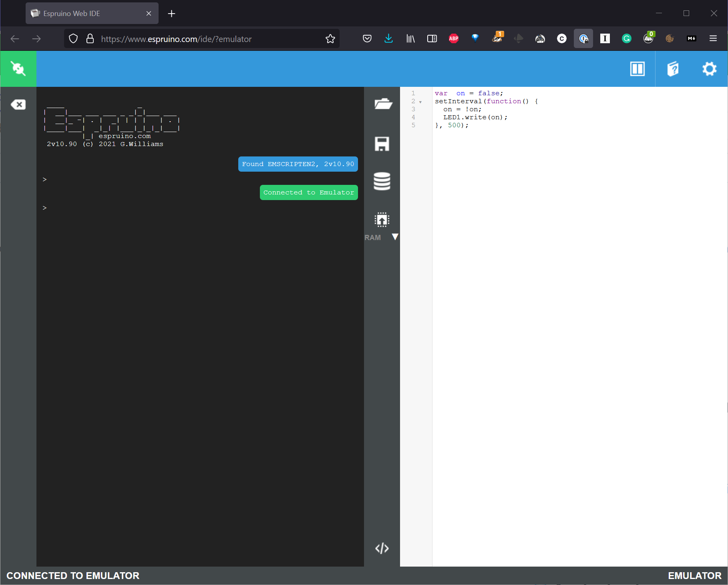
Task: Collapse the code fold arrow on line 2
Action: click(x=420, y=102)
